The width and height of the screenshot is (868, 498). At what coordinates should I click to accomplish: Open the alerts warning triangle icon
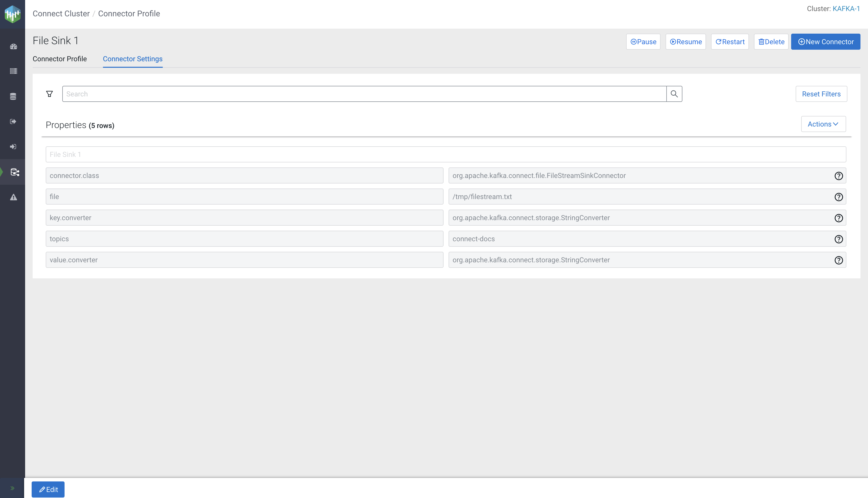[13, 197]
